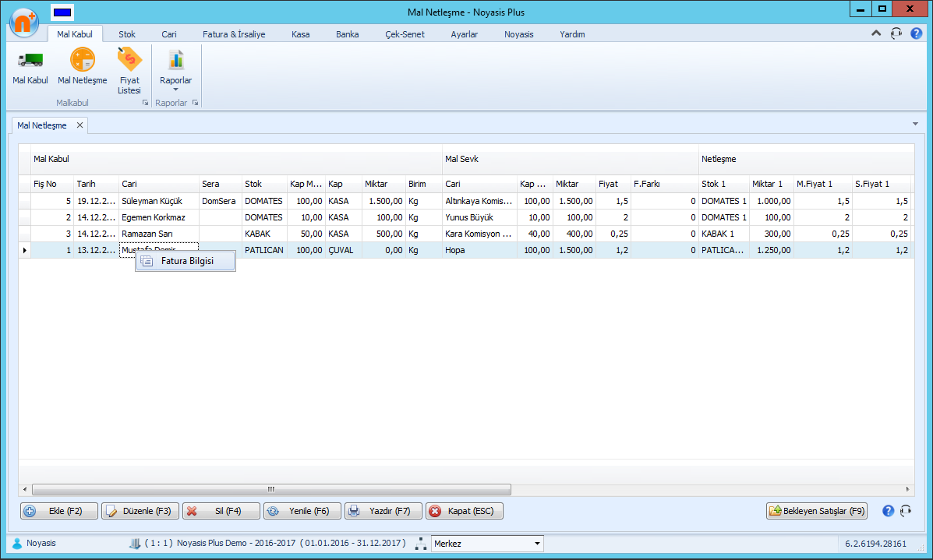Switch to the Cari ribbon tab
Viewport: 933px width, 560px height.
(x=169, y=34)
